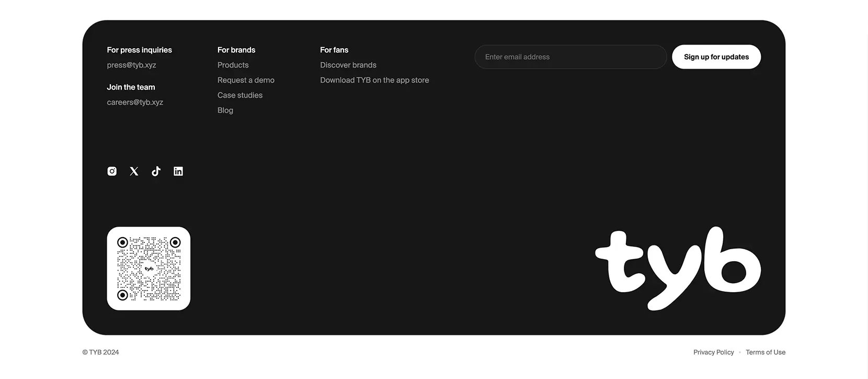868x379 pixels.
Task: Open the X (Twitter) social icon
Action: [x=134, y=171]
